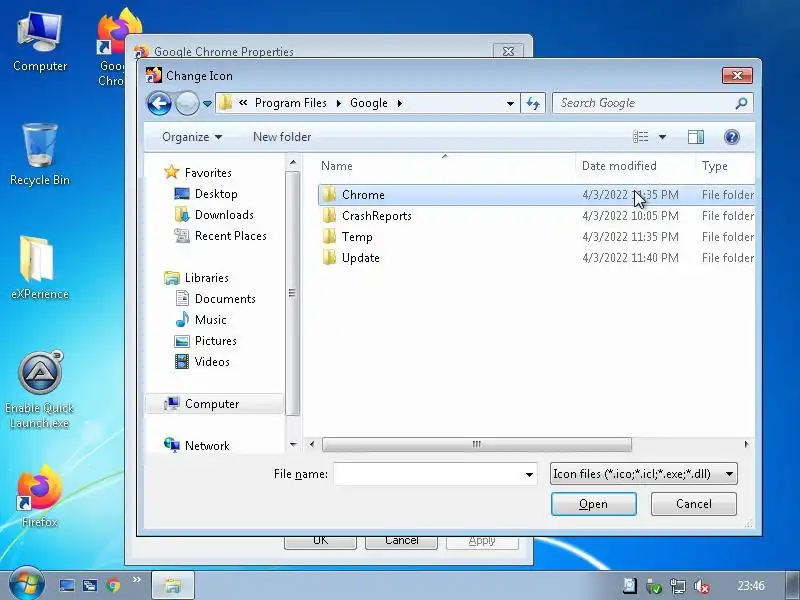Click Apply in Google Chrome Properties window
The image size is (800, 600).
pos(482,542)
